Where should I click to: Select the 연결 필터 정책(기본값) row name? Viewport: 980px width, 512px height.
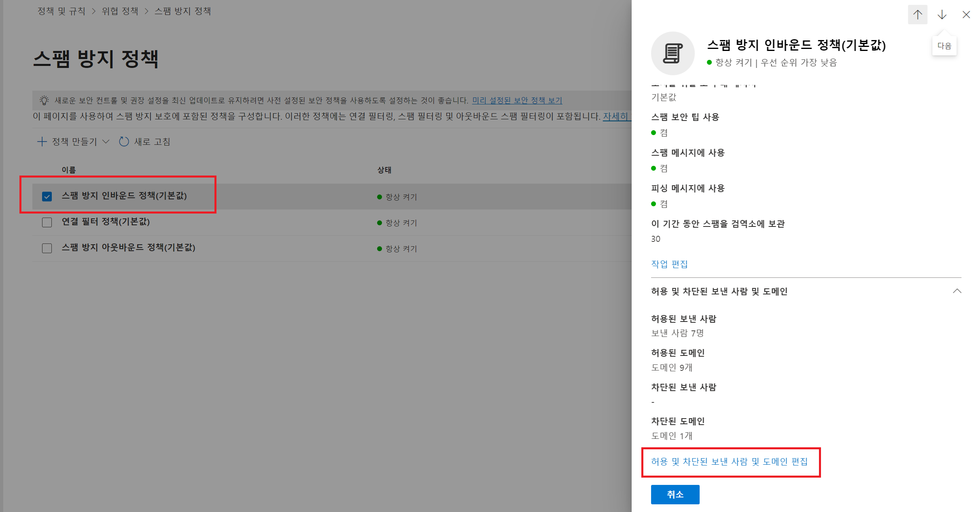(106, 222)
